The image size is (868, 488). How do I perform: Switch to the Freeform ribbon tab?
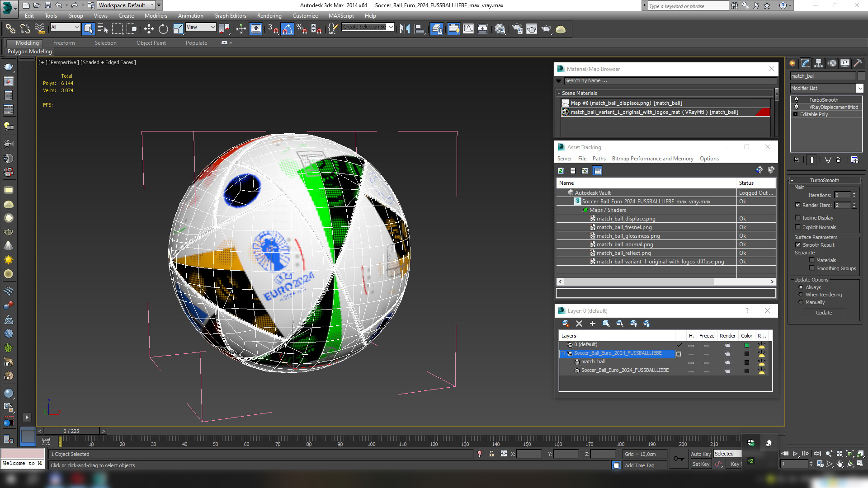coord(64,43)
